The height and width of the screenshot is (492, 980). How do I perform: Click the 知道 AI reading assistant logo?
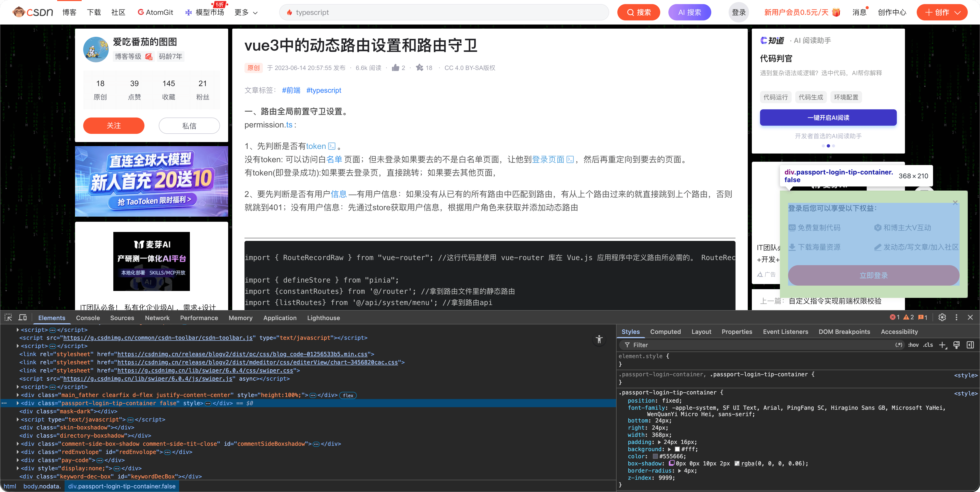point(772,40)
